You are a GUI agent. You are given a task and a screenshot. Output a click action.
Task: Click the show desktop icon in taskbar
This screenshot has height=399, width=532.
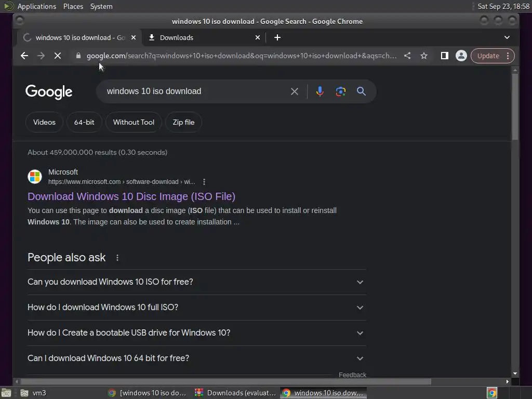point(6,393)
